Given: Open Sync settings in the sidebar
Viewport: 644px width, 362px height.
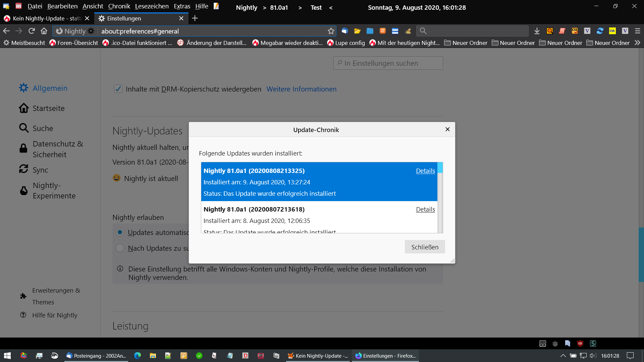Looking at the screenshot, I should click(40, 170).
